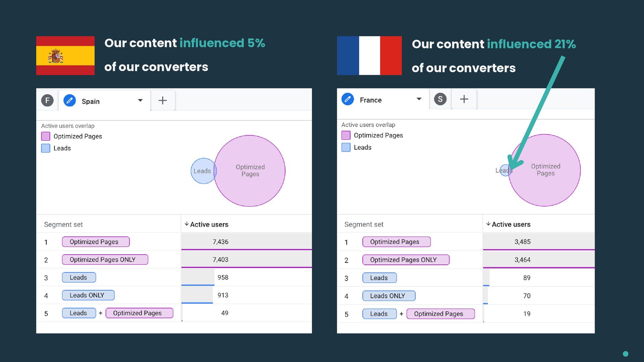Click France legend Leads blue swatch
644x362 pixels.
coord(346,147)
